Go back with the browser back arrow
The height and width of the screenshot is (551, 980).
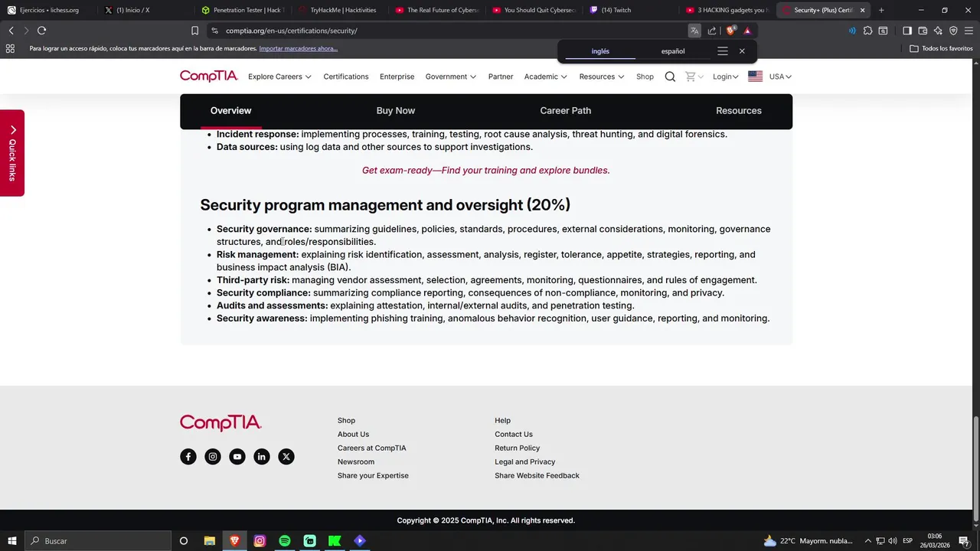coord(11,31)
